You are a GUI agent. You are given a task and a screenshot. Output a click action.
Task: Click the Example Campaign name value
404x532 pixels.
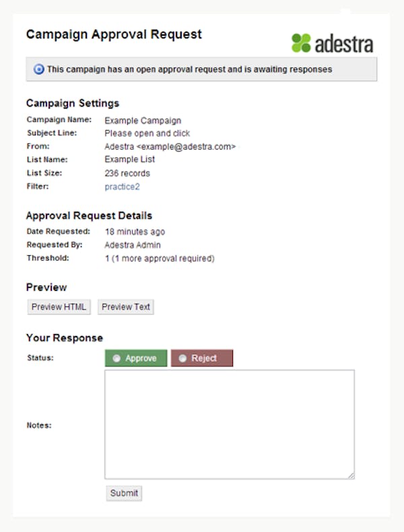(143, 121)
